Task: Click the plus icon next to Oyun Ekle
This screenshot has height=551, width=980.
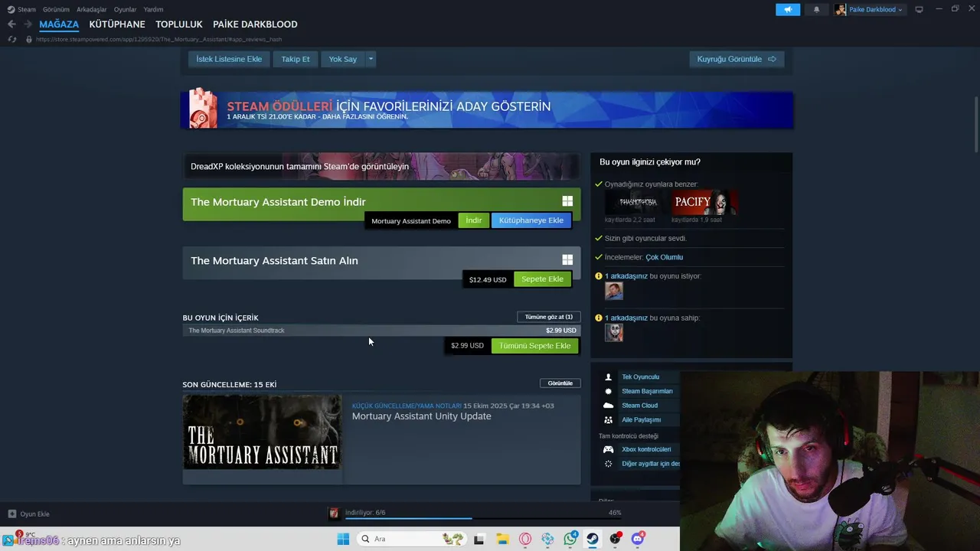Action: click(11, 514)
